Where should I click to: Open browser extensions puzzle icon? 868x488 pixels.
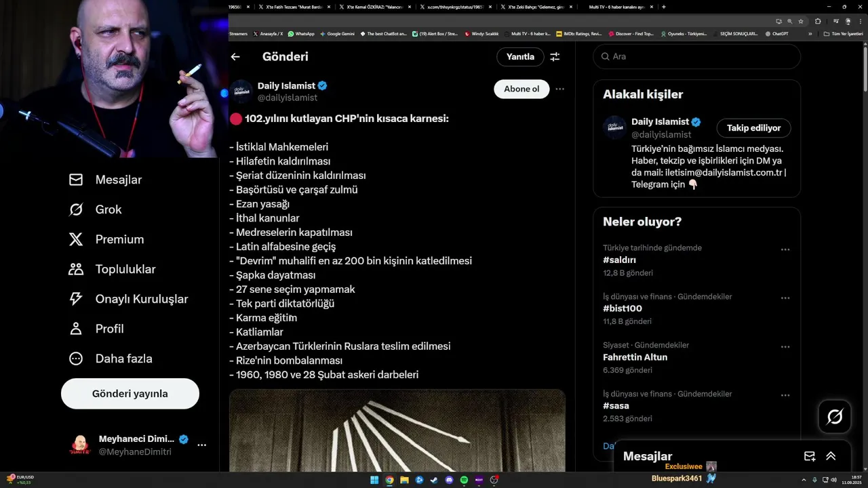(818, 21)
